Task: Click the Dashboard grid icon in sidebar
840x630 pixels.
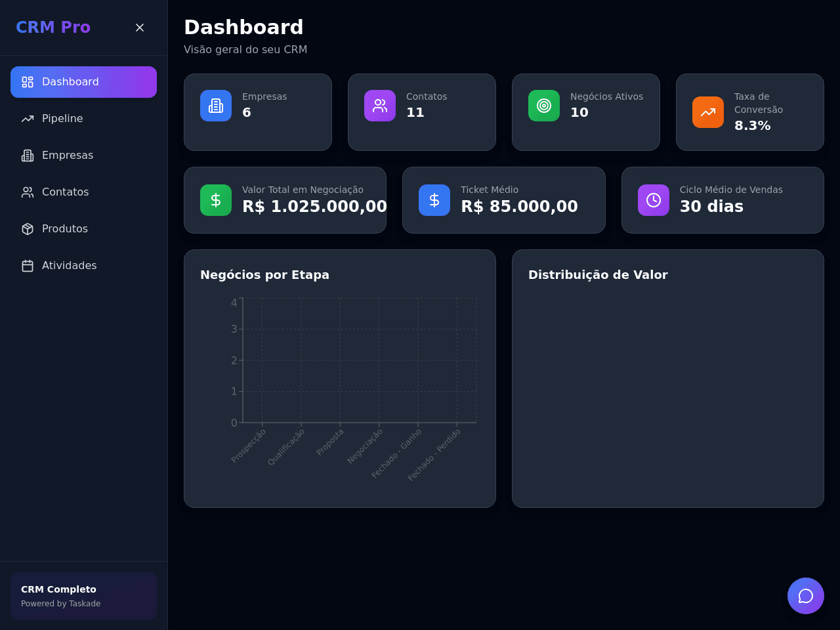Action: (28, 82)
